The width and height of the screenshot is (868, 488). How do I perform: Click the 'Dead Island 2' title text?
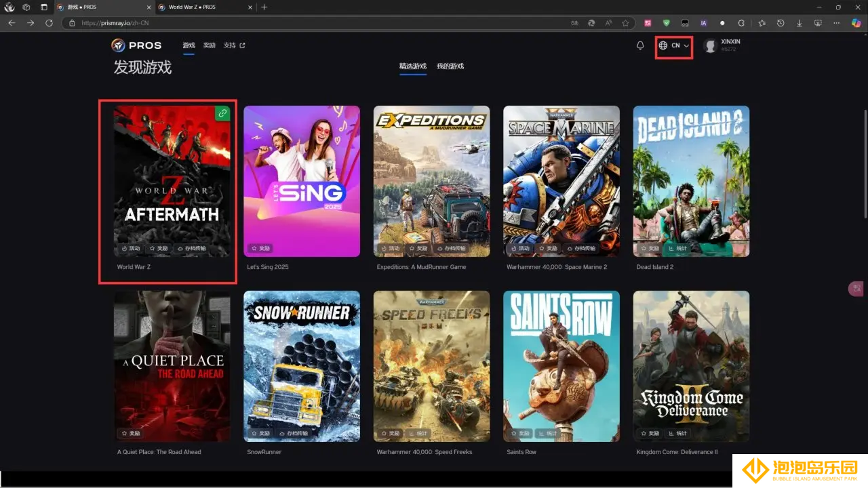click(x=655, y=267)
